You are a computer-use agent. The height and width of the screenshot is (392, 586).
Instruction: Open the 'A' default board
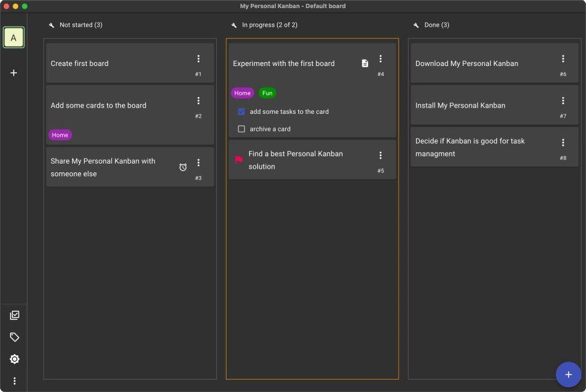click(14, 37)
